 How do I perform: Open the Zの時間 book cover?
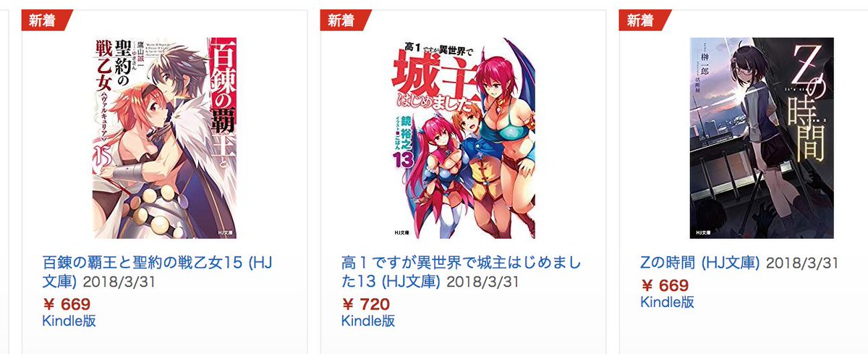[x=762, y=138]
